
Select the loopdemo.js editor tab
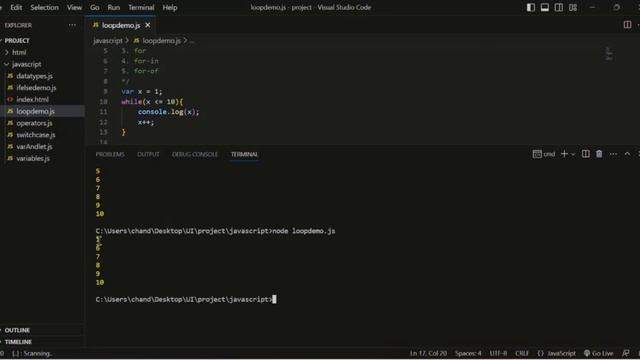click(120, 25)
